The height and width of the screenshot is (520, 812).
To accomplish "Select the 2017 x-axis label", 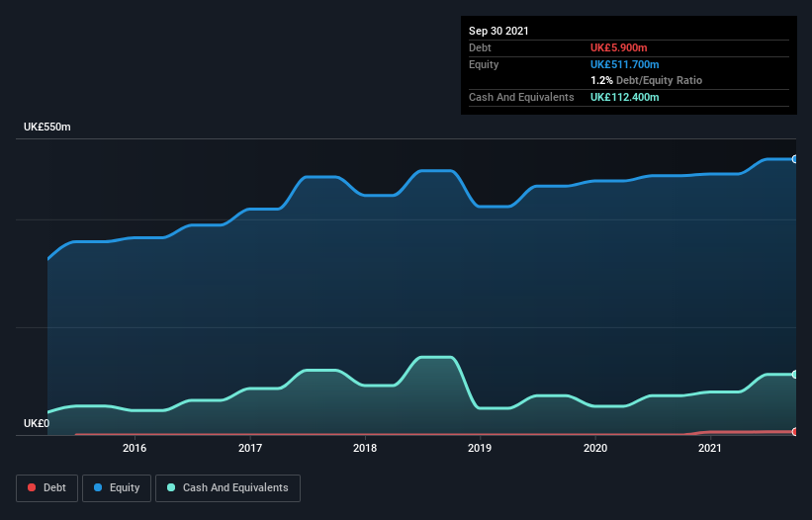I will point(250,448).
